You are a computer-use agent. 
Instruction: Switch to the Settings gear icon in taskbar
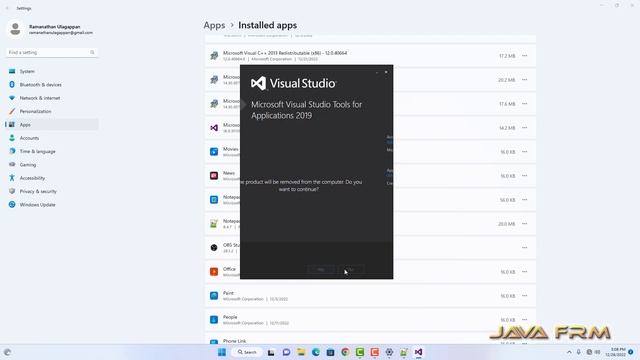[x=389, y=352]
